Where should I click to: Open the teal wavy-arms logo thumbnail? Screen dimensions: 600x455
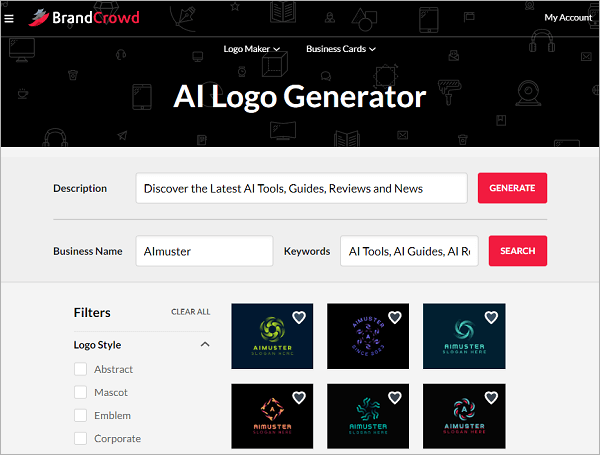tap(368, 416)
